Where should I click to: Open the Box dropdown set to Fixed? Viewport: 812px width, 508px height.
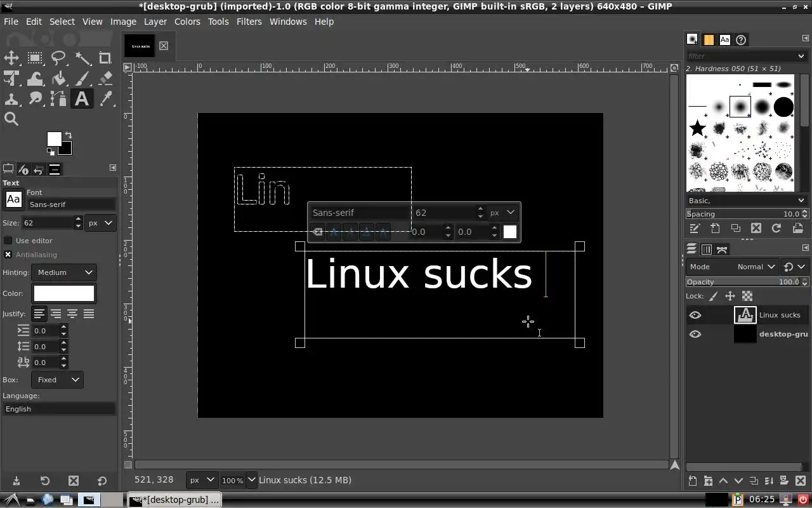pyautogui.click(x=57, y=380)
